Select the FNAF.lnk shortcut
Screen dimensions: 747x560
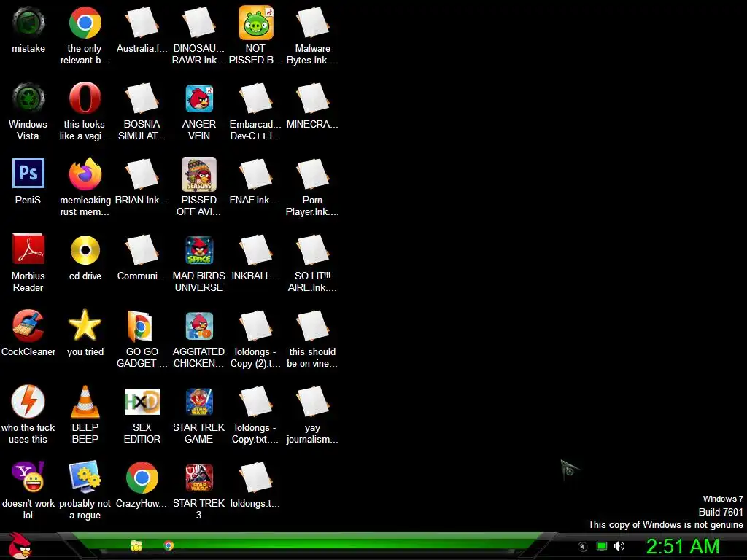256,174
